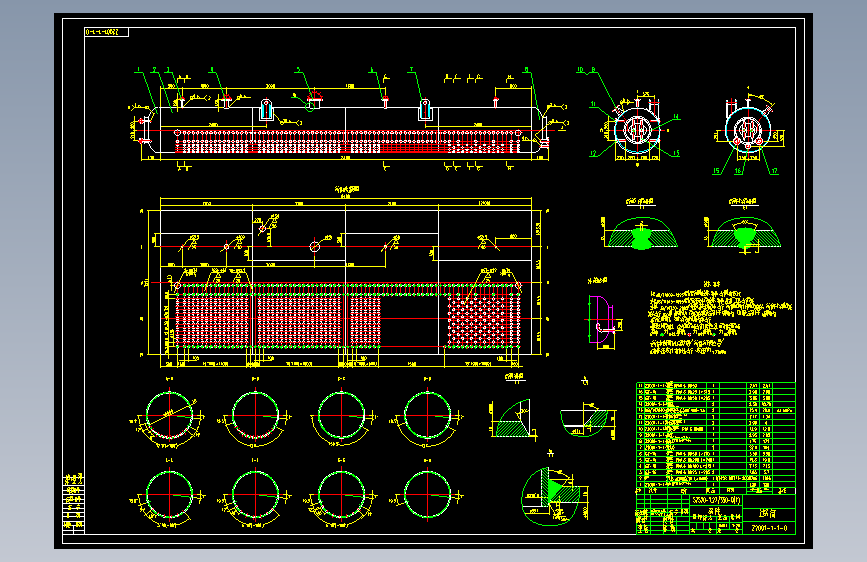Select part callout number 5 on side view
The height and width of the screenshot is (562, 867).
point(298,70)
